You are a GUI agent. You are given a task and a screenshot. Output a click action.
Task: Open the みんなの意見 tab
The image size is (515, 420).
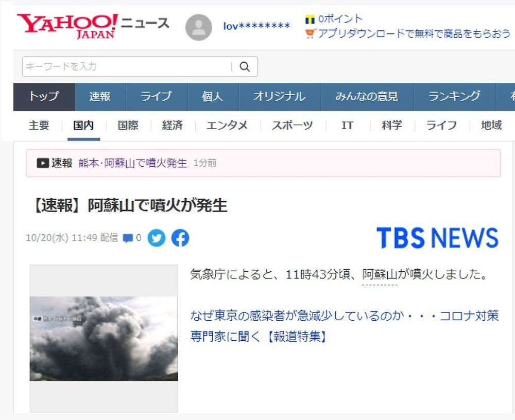pos(367,97)
